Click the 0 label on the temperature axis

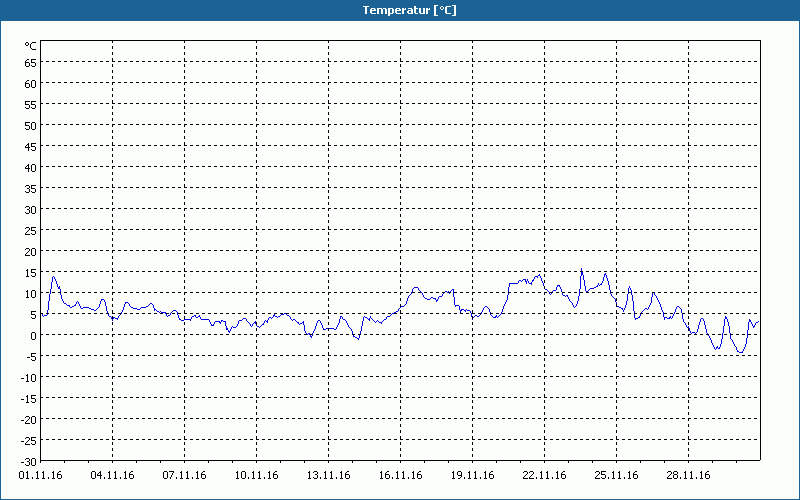click(34, 336)
